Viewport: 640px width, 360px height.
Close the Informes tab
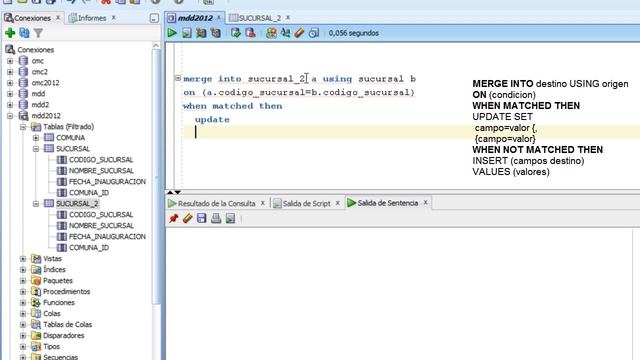point(113,18)
